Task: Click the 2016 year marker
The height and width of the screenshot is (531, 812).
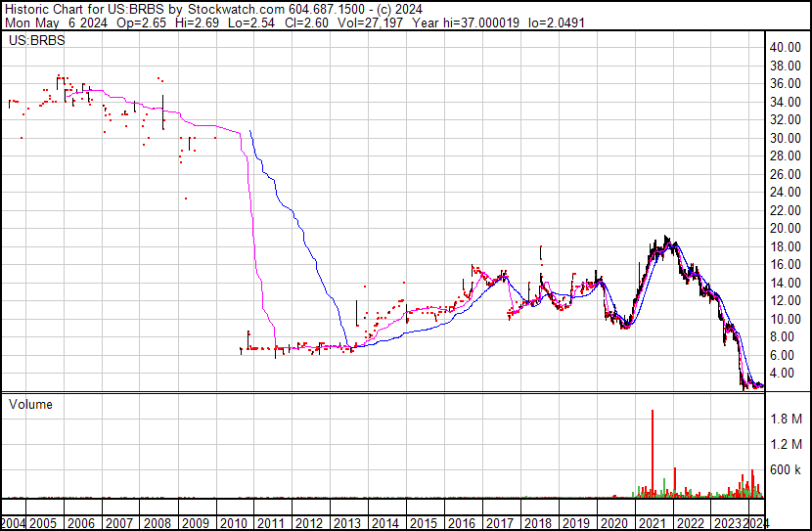Action: pos(462,523)
